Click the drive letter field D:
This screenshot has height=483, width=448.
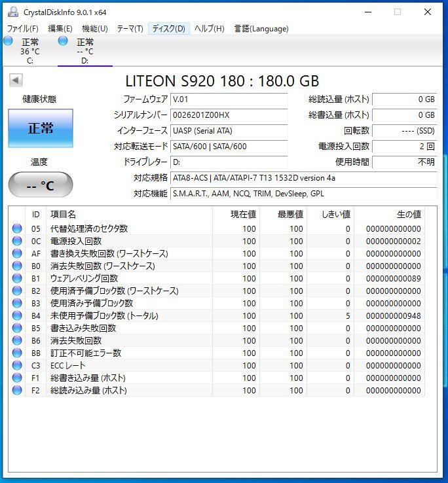229,162
